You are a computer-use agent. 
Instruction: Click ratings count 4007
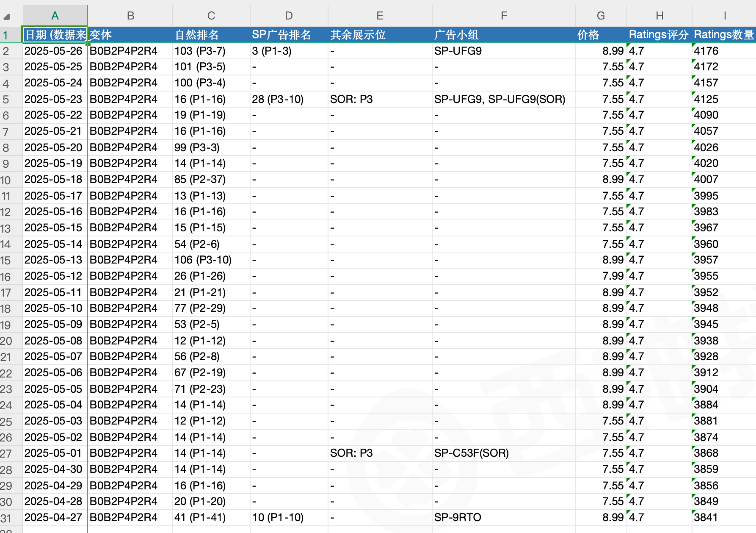[724, 180]
